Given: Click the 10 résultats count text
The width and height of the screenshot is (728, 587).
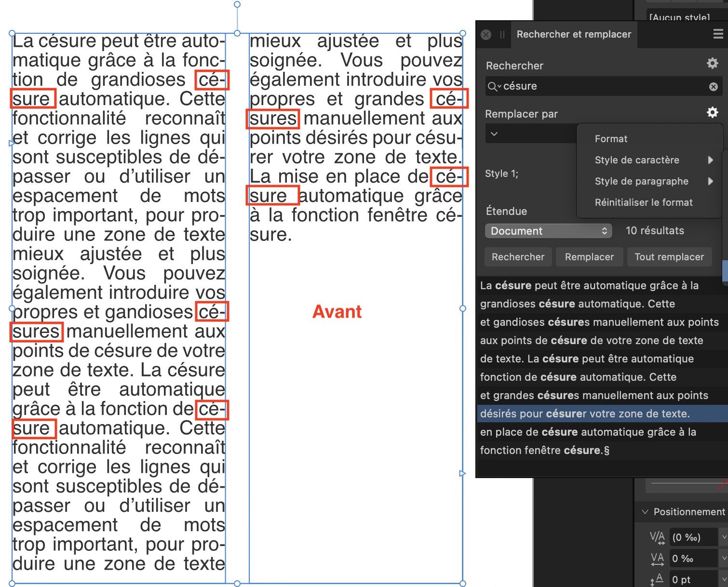Looking at the screenshot, I should click(x=655, y=231).
